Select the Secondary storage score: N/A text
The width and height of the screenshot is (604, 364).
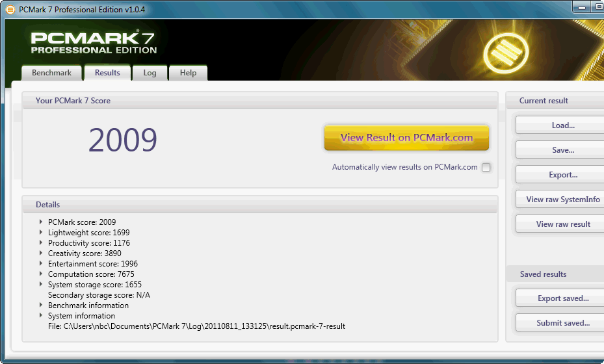99,295
